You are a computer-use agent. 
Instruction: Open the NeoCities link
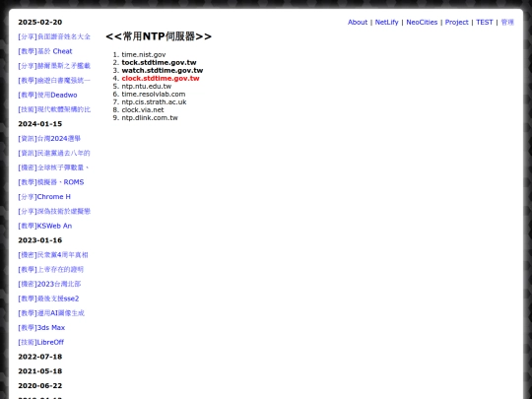pyautogui.click(x=422, y=22)
